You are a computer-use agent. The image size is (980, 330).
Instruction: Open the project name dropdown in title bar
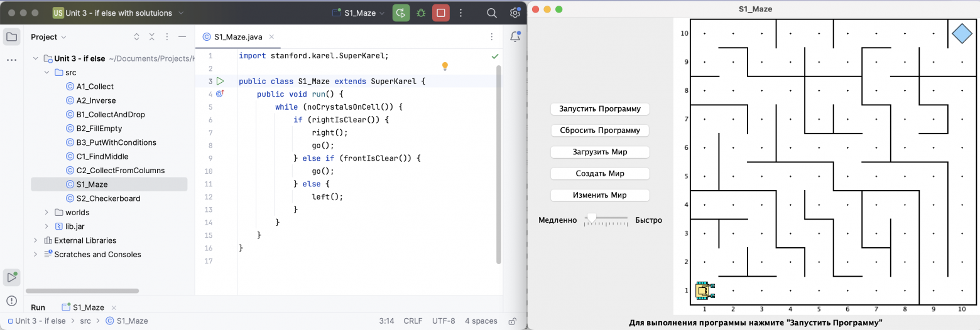tap(118, 13)
